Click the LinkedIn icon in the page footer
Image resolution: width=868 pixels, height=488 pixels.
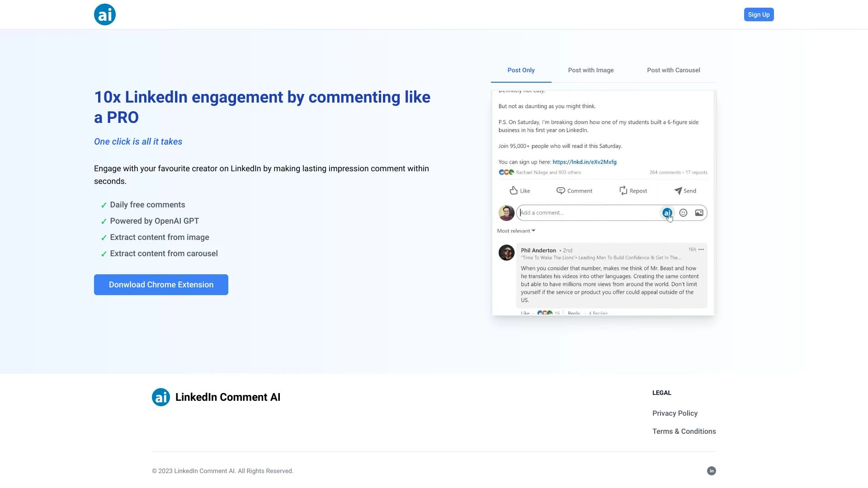(x=711, y=470)
